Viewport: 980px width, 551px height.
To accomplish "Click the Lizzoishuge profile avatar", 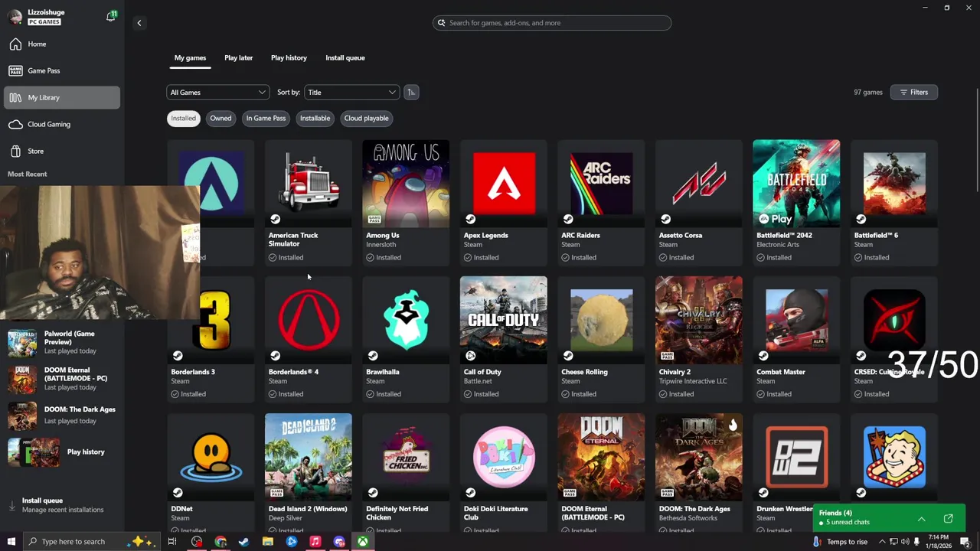I will 15,17.
